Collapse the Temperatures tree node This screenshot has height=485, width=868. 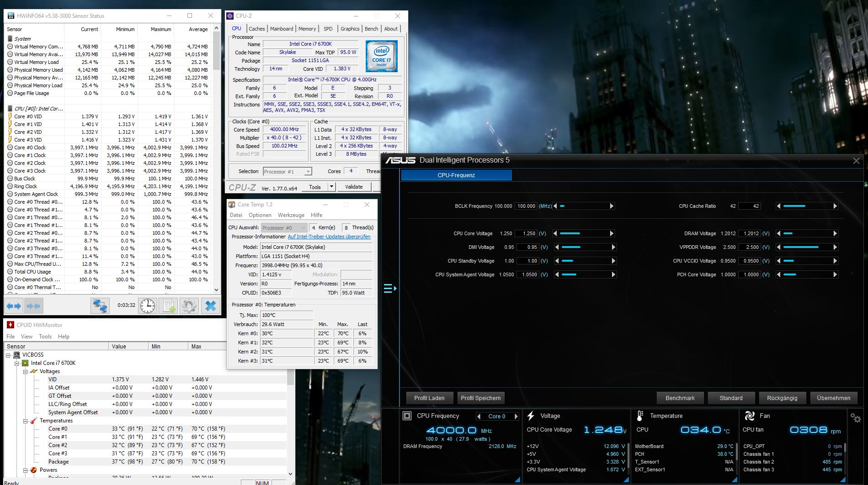tap(26, 421)
